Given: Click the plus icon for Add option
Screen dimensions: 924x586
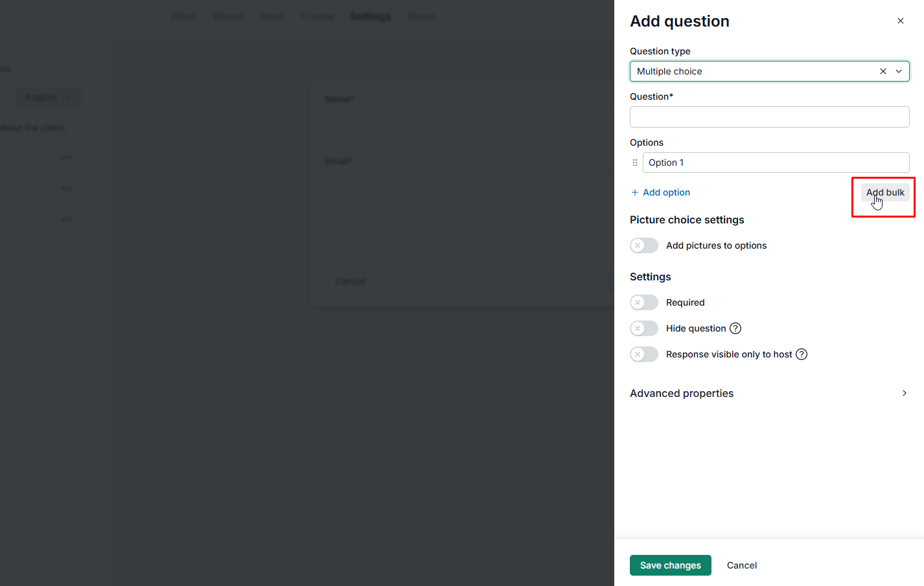Looking at the screenshot, I should pyautogui.click(x=635, y=192).
